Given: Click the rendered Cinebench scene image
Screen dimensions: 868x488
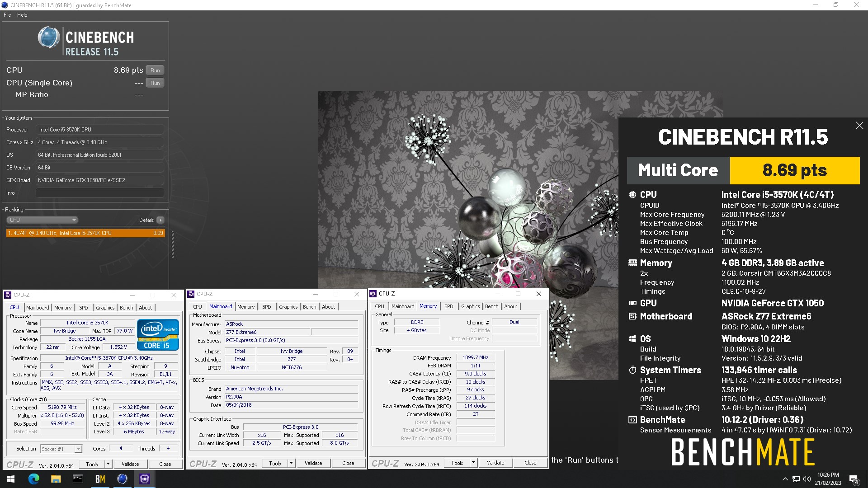Looking at the screenshot, I should pos(468,190).
